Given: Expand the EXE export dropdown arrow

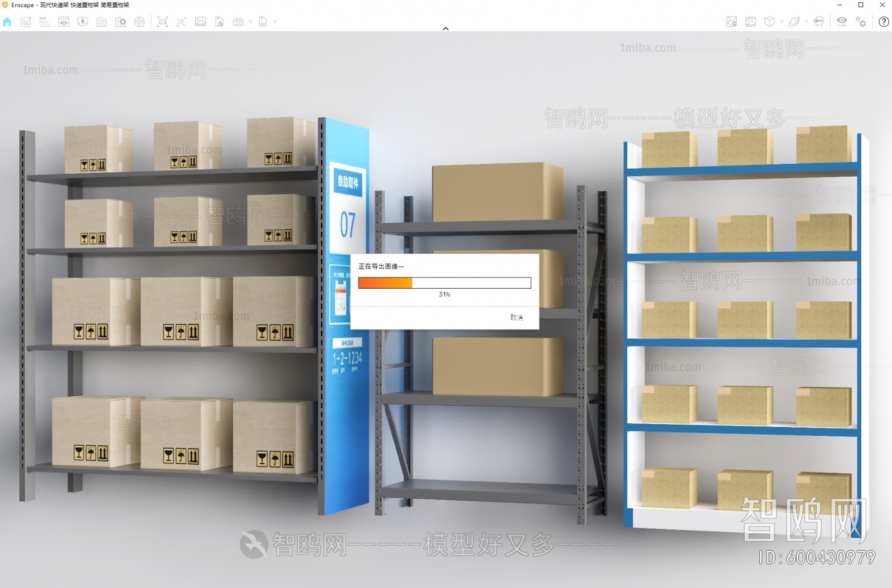Looking at the screenshot, I should (x=275, y=22).
